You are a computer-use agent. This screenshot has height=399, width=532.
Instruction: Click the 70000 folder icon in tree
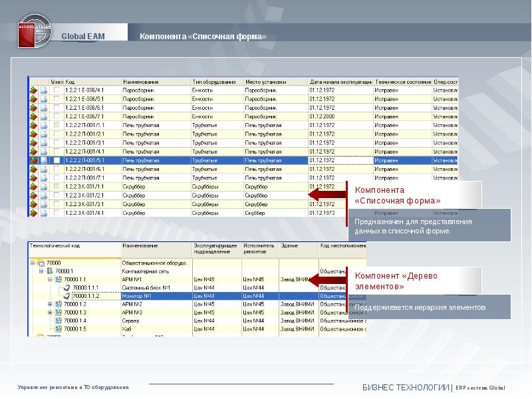click(41, 263)
